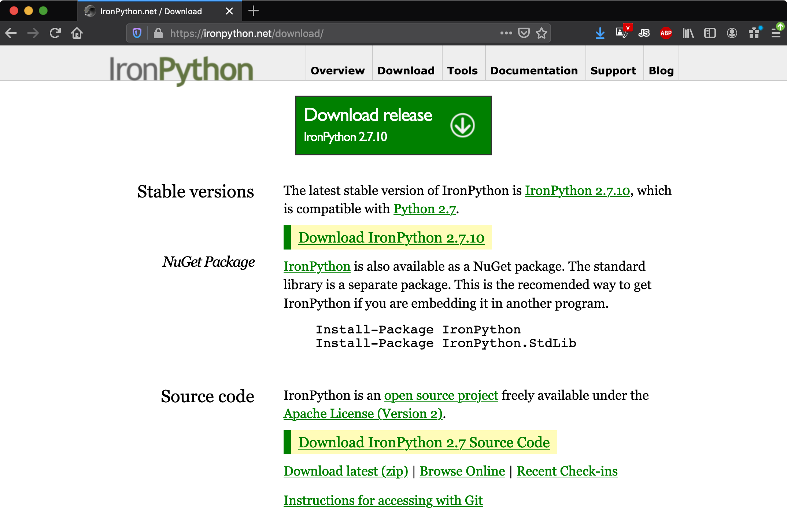This screenshot has height=532, width=787.
Task: Click the green Download release banner
Action: point(393,125)
